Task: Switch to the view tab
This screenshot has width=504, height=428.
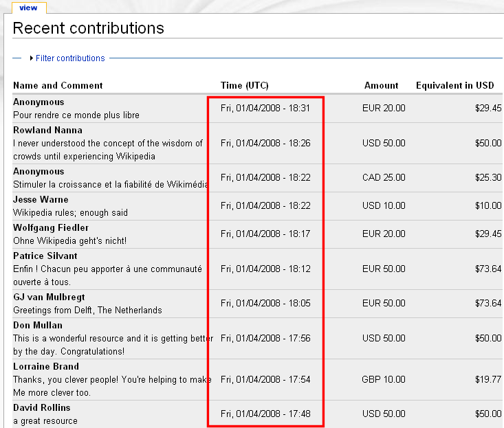Action: pos(29,8)
